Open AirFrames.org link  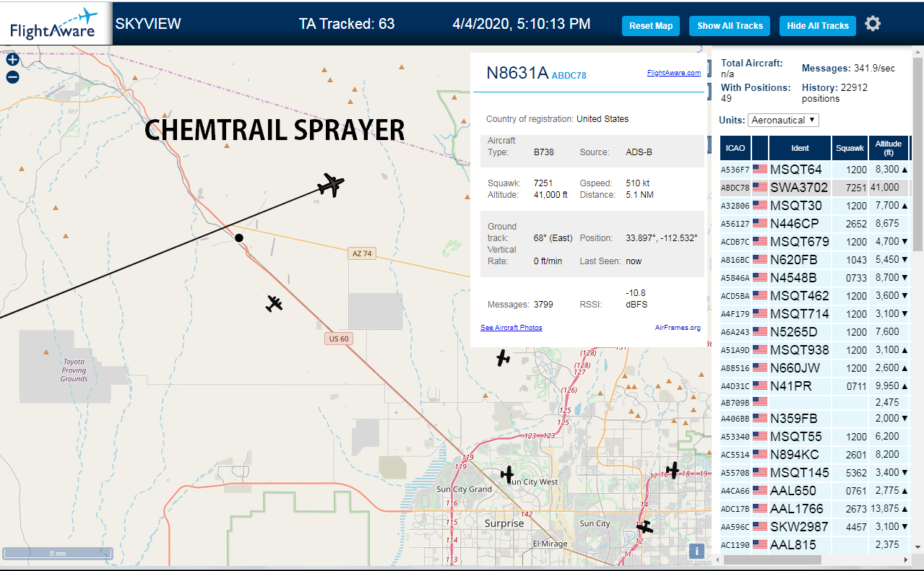pyautogui.click(x=678, y=328)
